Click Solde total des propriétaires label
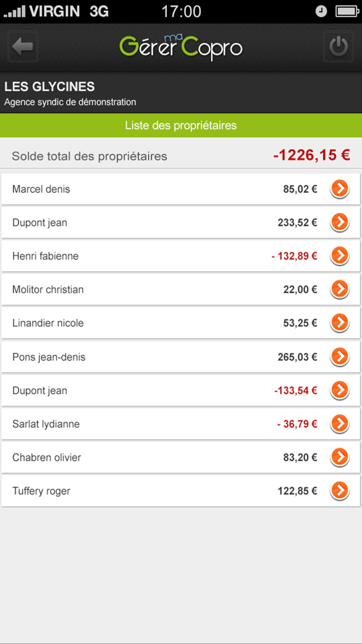Screen dimensions: 362x644 pos(89,156)
